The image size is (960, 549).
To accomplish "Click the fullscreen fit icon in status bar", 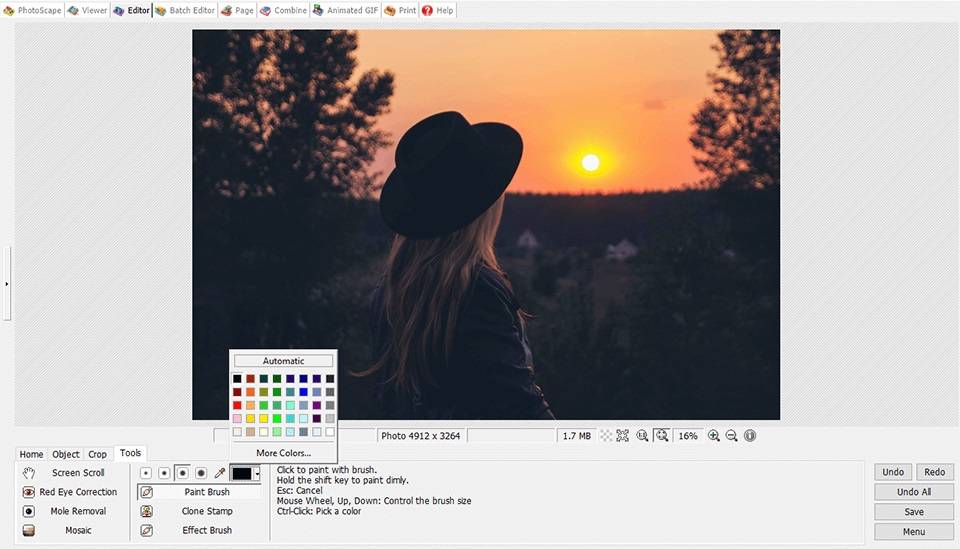I will click(x=623, y=436).
